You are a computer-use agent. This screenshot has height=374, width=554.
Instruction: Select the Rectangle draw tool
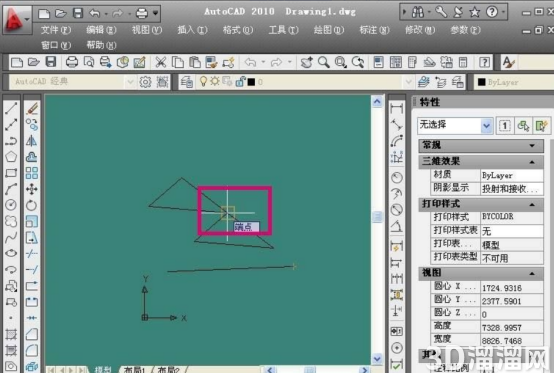pyautogui.click(x=11, y=173)
